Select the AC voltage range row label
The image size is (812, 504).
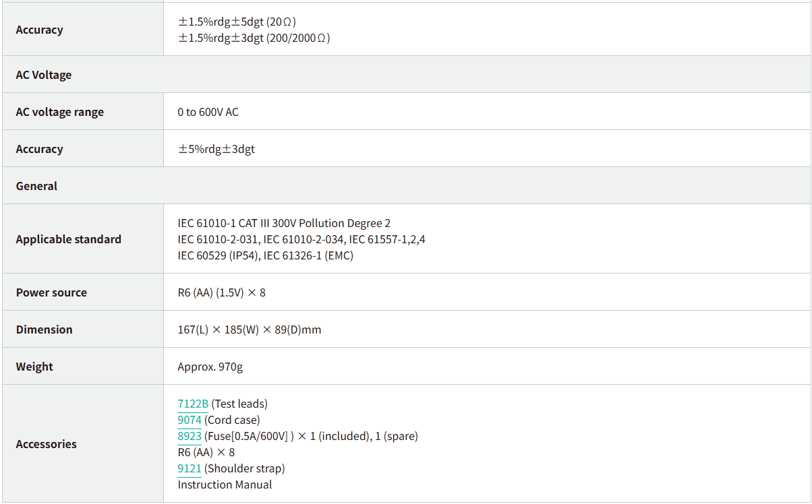(60, 112)
